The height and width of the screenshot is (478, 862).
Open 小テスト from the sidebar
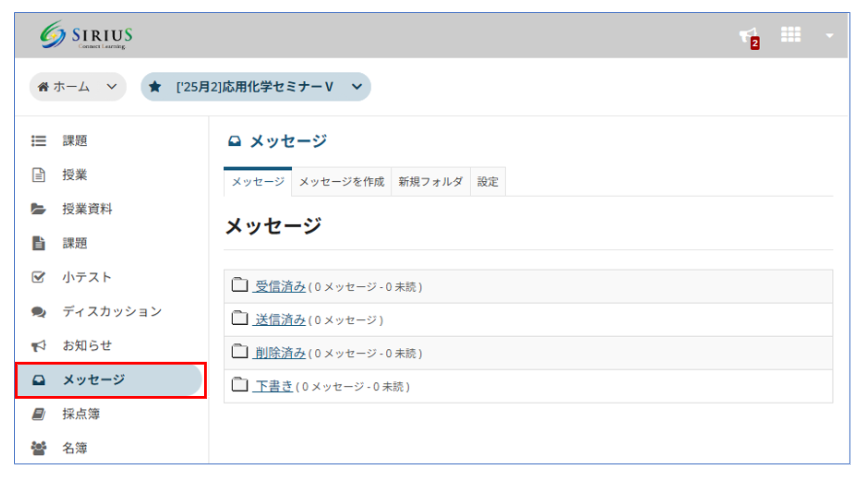coord(87,277)
